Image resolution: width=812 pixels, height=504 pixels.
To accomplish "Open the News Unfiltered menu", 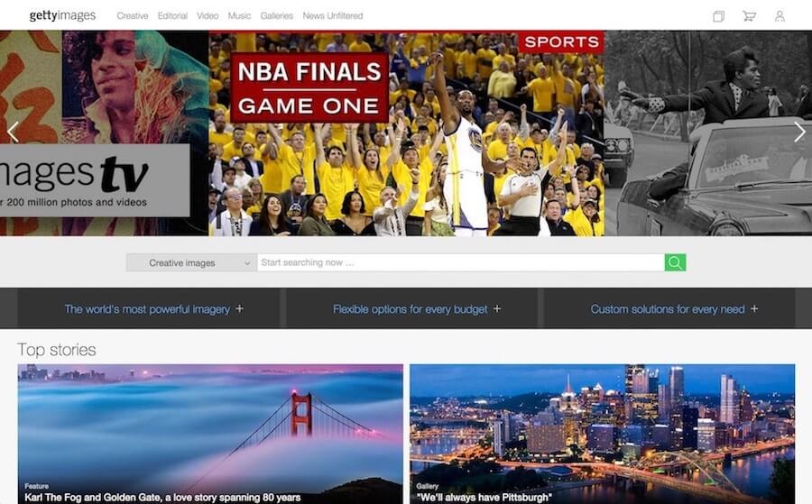I will (332, 16).
